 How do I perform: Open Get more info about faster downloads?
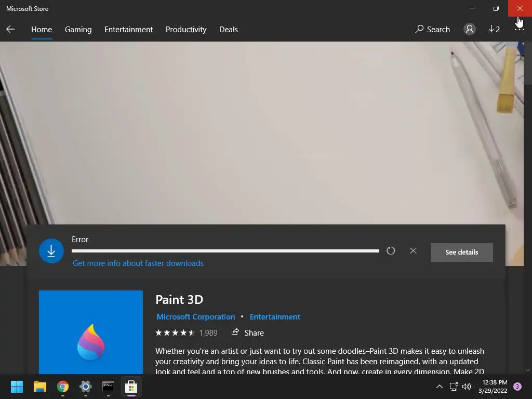point(138,263)
